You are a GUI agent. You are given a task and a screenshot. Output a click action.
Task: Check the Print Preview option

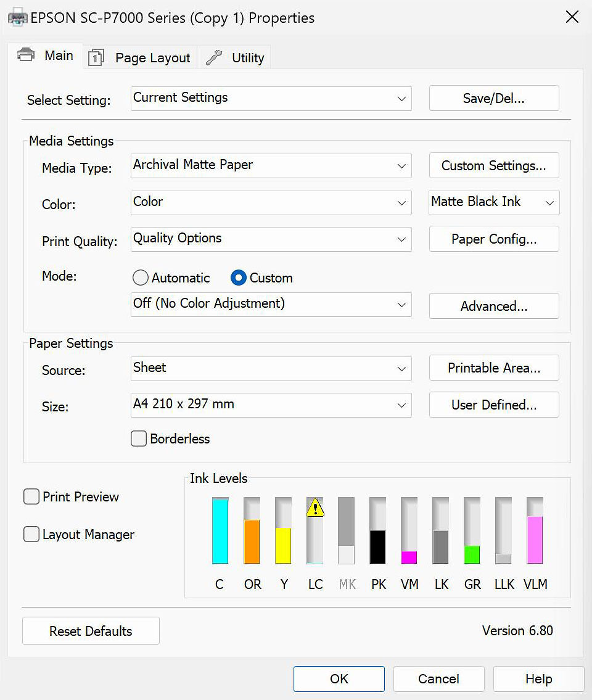coord(31,496)
